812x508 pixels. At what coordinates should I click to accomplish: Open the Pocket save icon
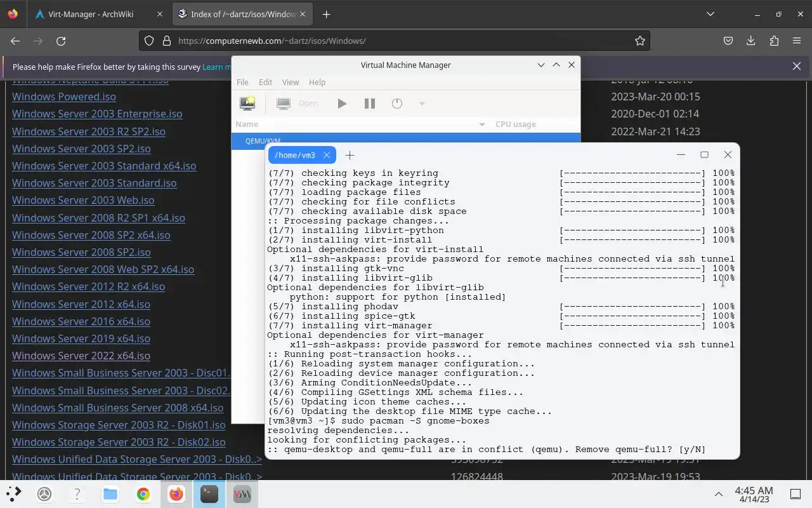(x=728, y=41)
